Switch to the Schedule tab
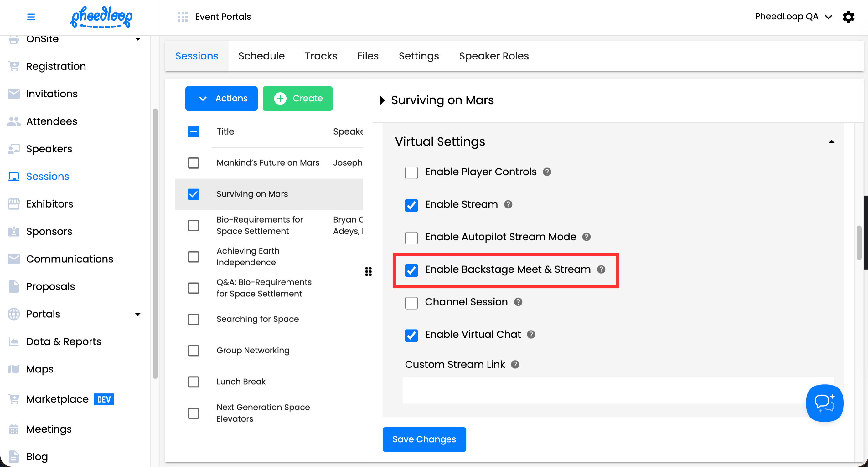The image size is (868, 467). tap(261, 56)
